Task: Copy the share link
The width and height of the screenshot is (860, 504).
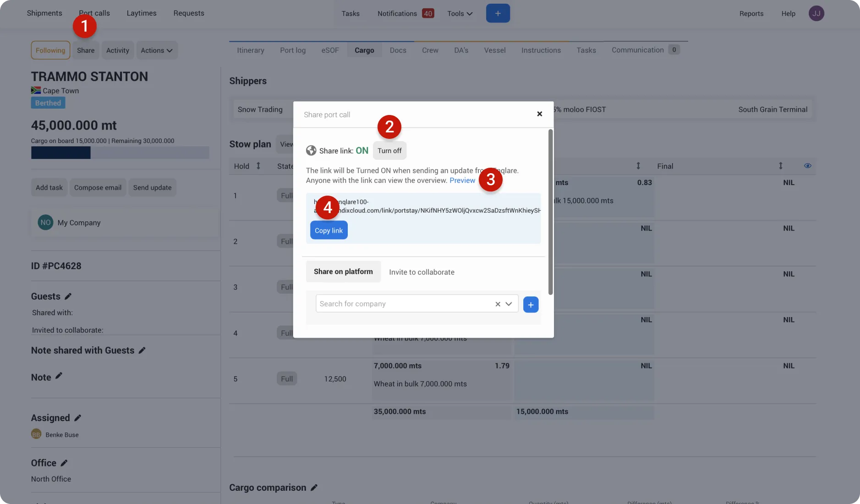Action: tap(329, 230)
